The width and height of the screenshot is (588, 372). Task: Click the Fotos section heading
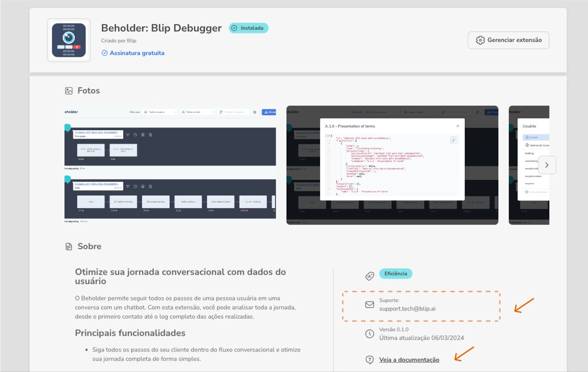(x=89, y=91)
